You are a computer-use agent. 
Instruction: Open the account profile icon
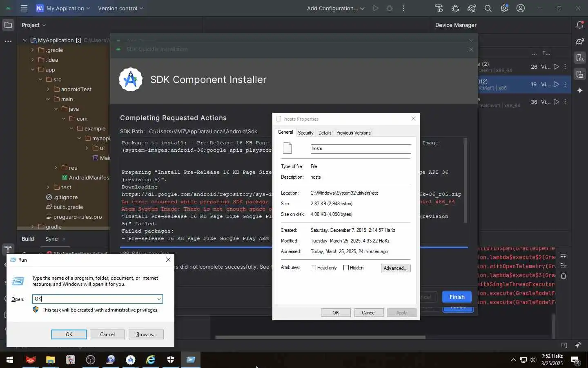click(521, 8)
